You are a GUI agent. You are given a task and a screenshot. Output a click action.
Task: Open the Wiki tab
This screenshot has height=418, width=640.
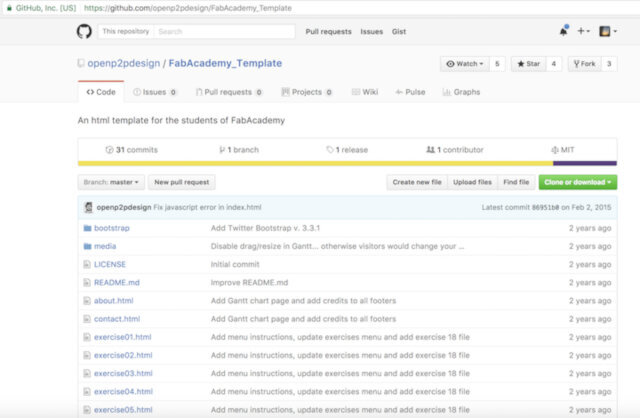tap(365, 92)
